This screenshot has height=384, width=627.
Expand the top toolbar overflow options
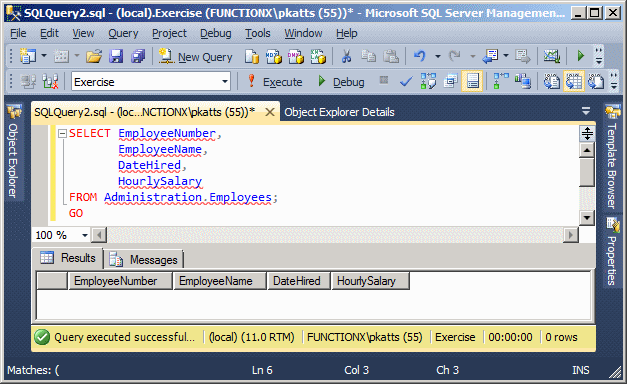[599, 56]
